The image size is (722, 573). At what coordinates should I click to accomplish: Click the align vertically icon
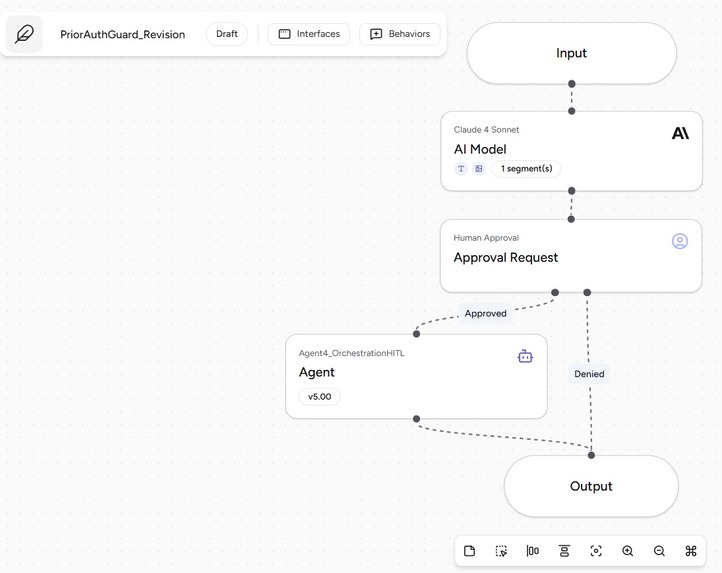click(x=565, y=551)
